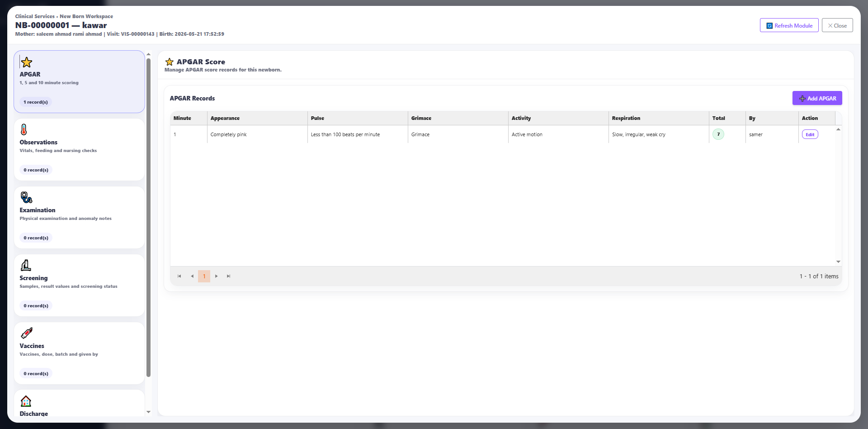Click the table scroll down arrow
The height and width of the screenshot is (429, 868).
click(838, 262)
